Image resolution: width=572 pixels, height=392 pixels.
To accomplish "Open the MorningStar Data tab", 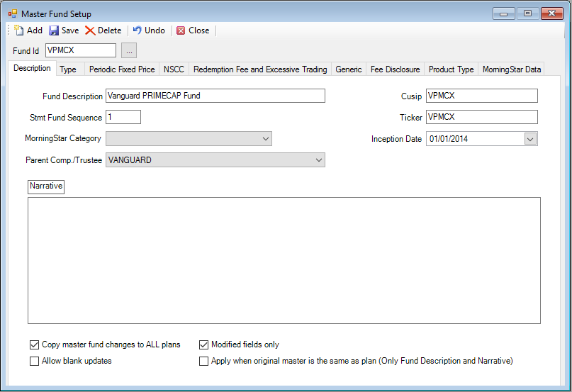I will pos(512,69).
